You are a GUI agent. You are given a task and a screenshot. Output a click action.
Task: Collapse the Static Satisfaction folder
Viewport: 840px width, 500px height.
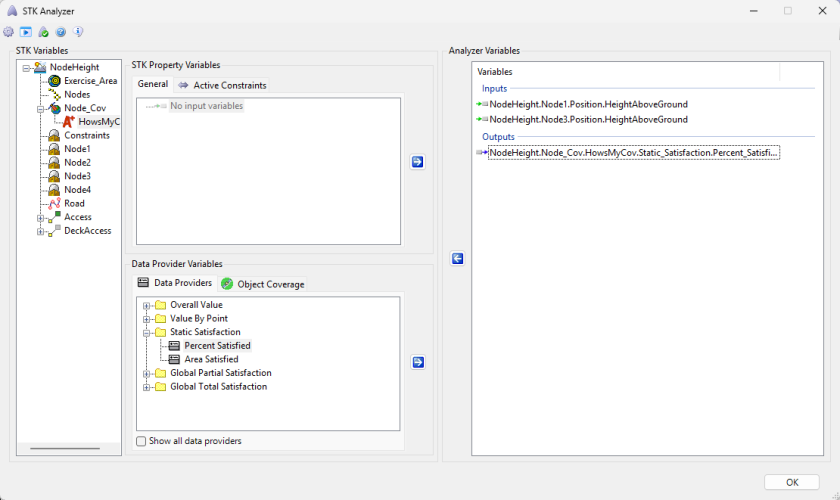(147, 332)
